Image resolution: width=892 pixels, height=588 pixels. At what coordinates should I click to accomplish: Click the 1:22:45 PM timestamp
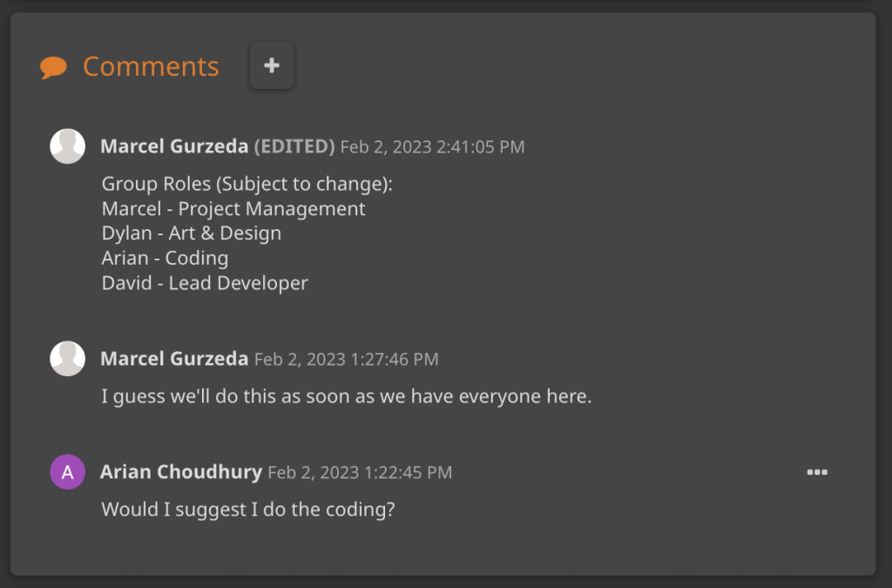click(360, 472)
